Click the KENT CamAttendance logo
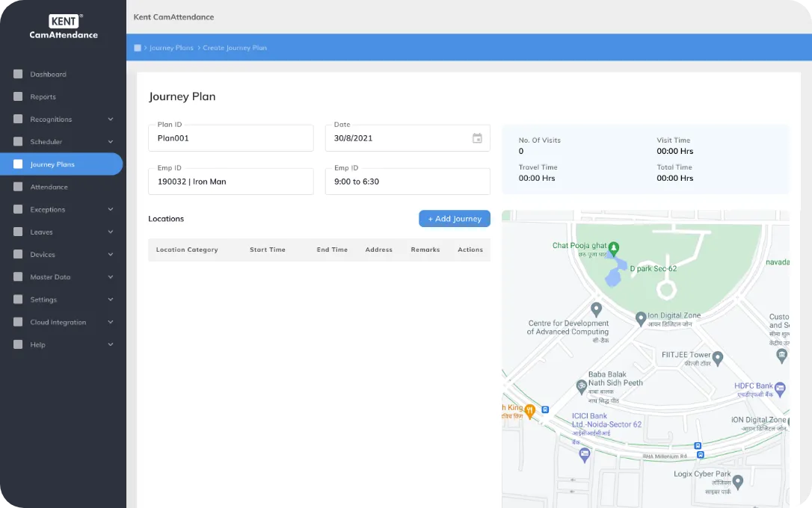The image size is (812, 508). (64, 27)
